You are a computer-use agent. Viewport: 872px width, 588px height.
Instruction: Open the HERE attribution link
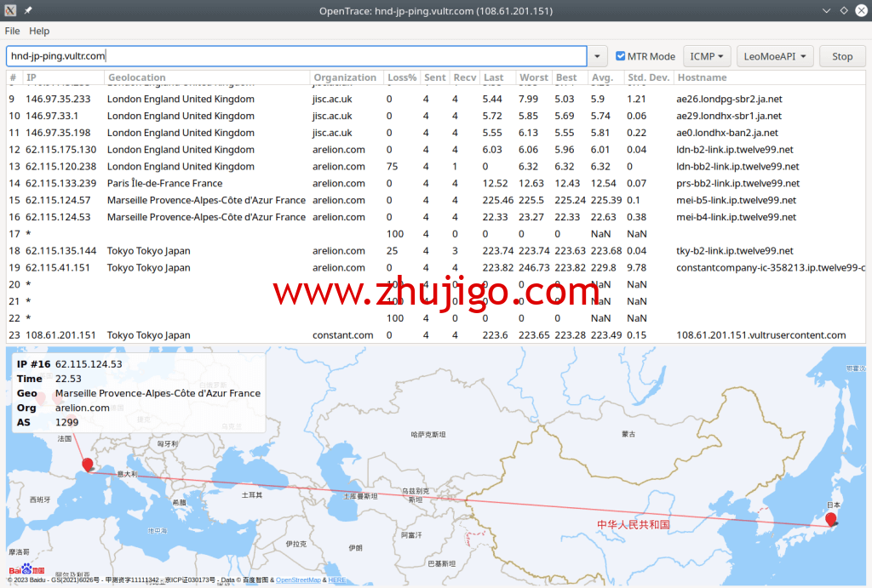pyautogui.click(x=337, y=579)
